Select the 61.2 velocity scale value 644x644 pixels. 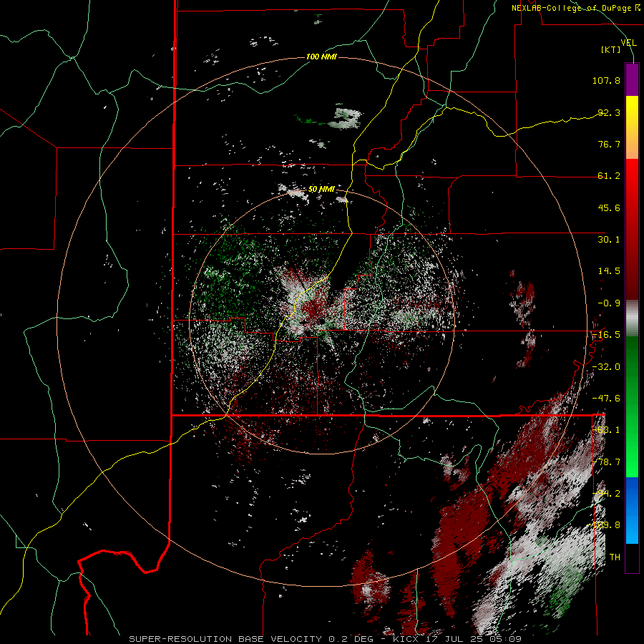(x=609, y=176)
